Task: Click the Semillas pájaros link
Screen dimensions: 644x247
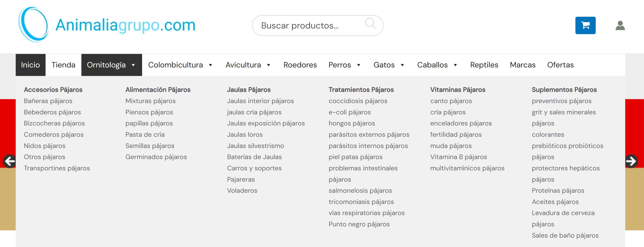Action: [x=150, y=146]
